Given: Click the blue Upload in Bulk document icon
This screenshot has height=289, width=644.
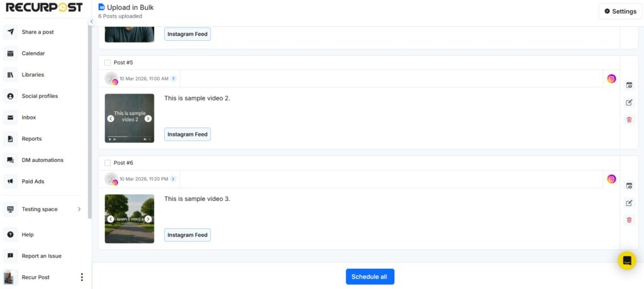Looking at the screenshot, I should pos(101,7).
